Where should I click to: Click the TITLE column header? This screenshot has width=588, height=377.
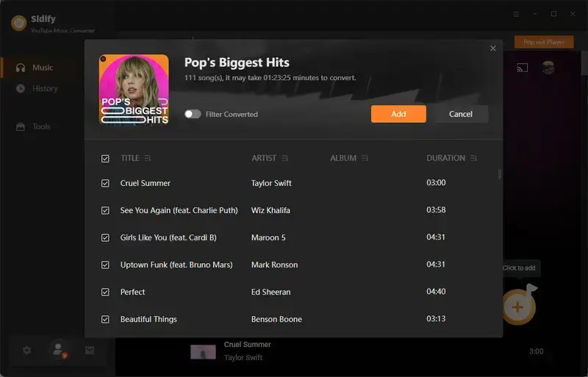coord(130,158)
